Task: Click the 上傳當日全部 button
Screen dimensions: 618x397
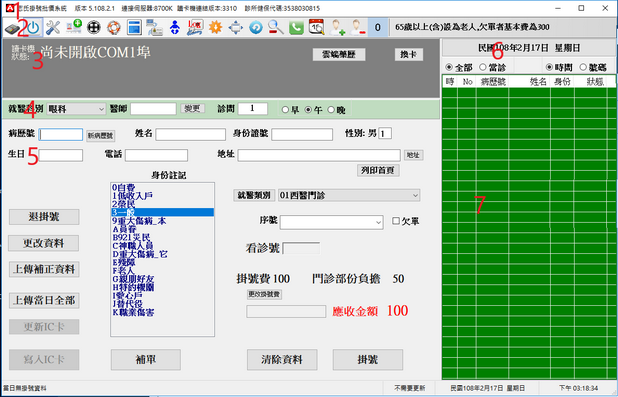Action: pyautogui.click(x=44, y=300)
